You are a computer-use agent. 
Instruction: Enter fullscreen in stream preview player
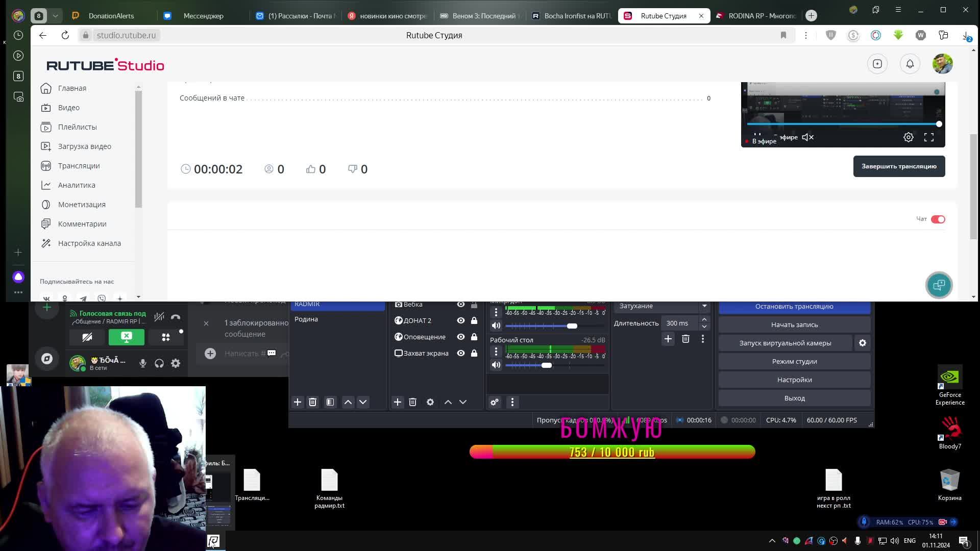click(x=928, y=137)
